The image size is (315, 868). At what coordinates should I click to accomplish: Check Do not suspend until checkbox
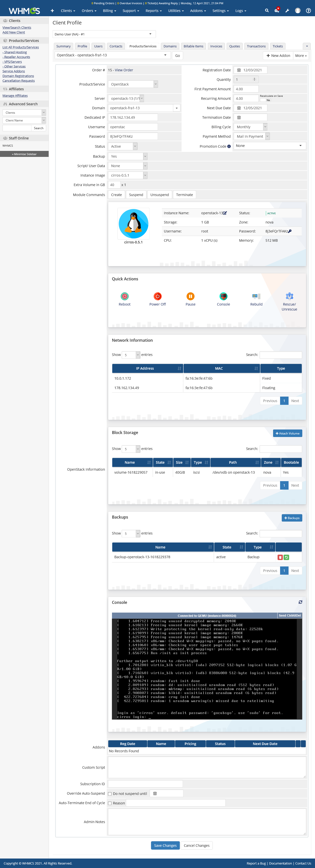(x=110, y=794)
